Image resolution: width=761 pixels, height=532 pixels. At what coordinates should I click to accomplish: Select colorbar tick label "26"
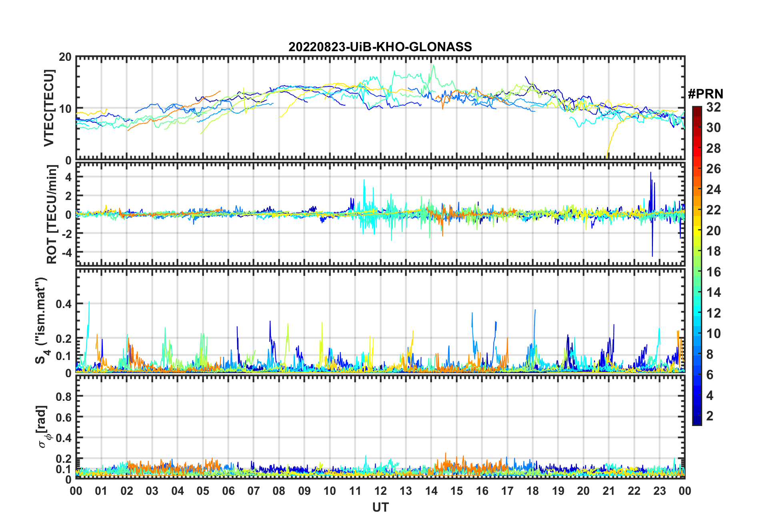coord(713,169)
